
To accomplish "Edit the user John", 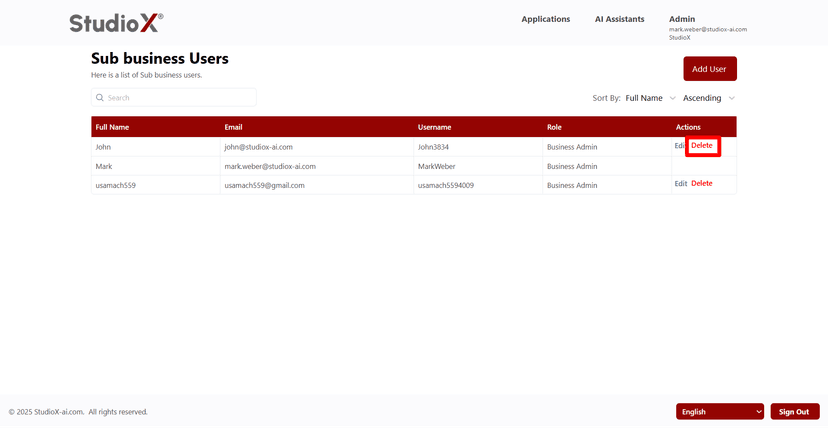I will pyautogui.click(x=680, y=146).
